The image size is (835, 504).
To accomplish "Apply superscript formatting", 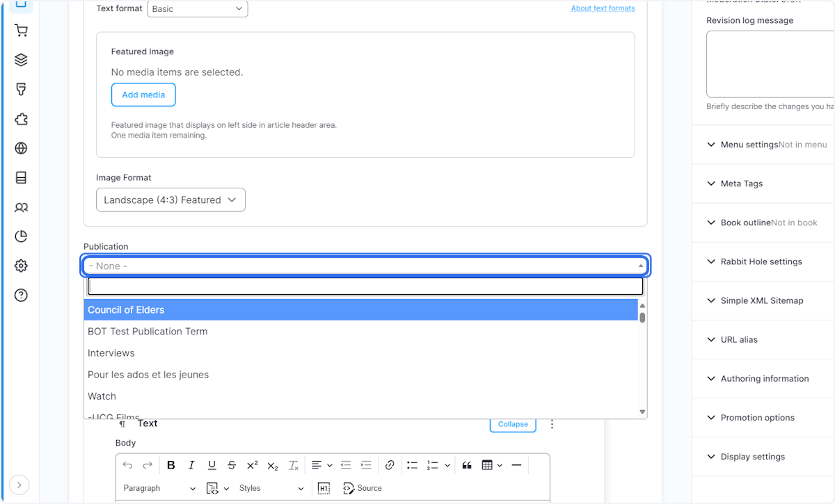I will tap(252, 465).
